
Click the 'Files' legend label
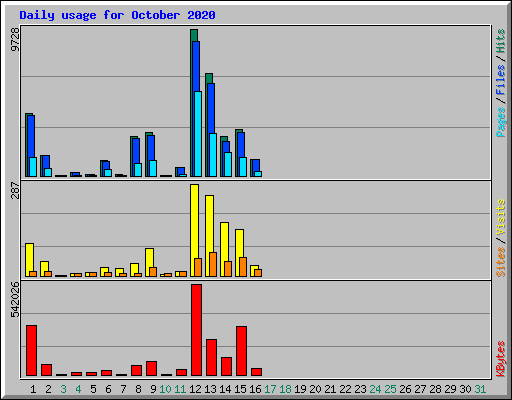[x=501, y=79]
